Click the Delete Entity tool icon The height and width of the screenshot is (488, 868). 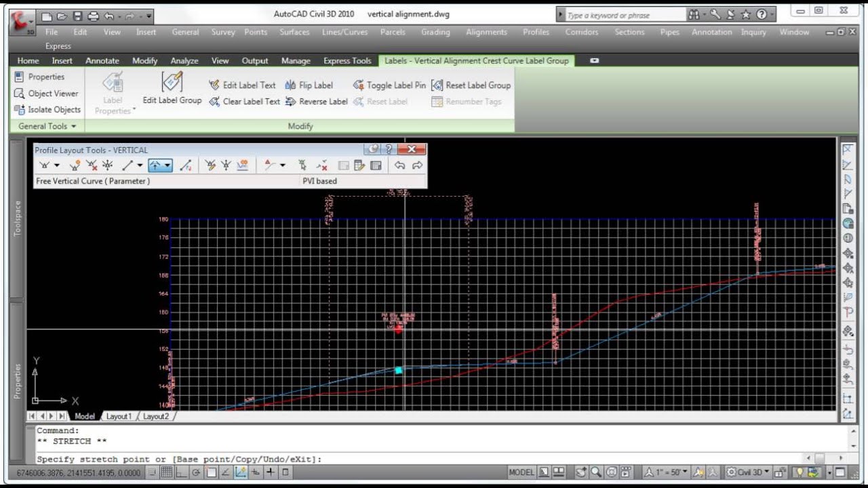322,165
